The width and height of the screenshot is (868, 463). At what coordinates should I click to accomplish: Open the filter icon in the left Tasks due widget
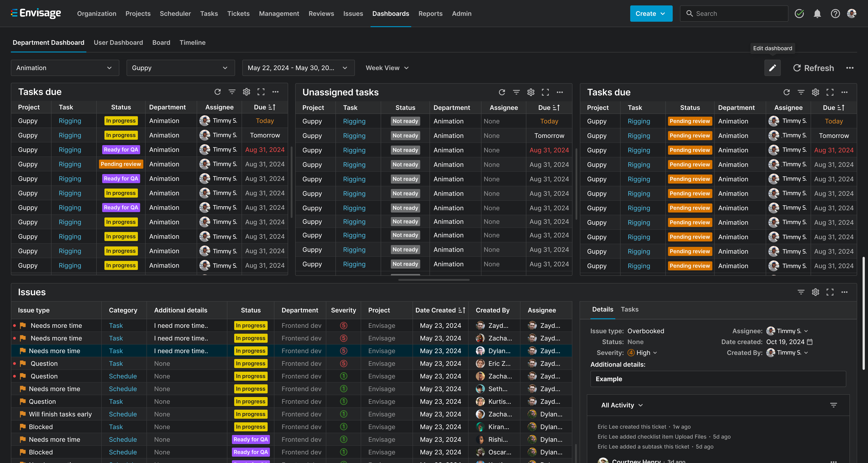coord(232,92)
